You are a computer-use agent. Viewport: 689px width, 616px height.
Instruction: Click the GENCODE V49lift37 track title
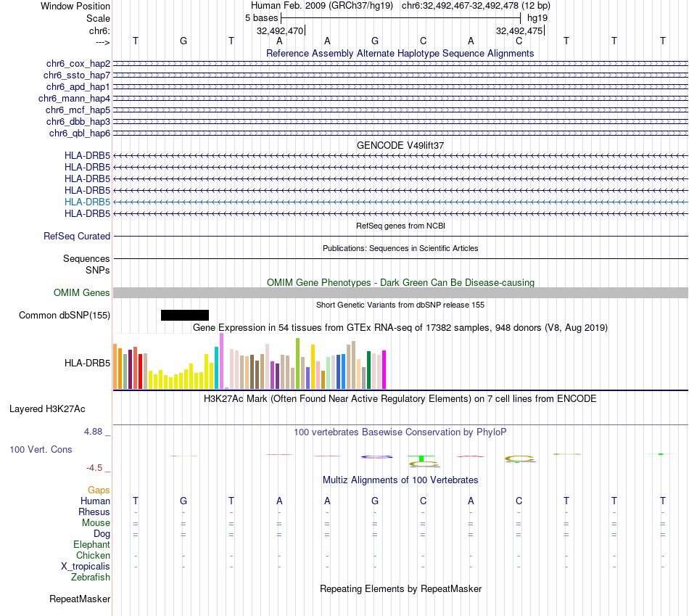pyautogui.click(x=400, y=145)
